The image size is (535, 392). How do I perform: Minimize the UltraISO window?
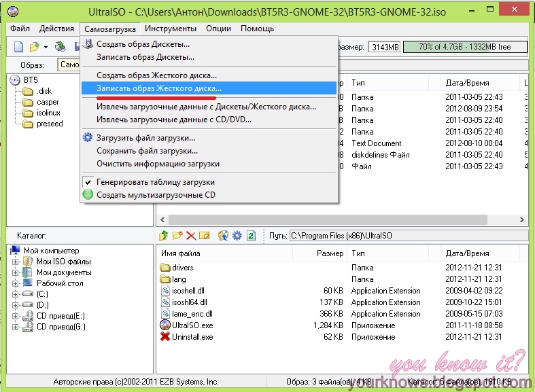[x=472, y=11]
